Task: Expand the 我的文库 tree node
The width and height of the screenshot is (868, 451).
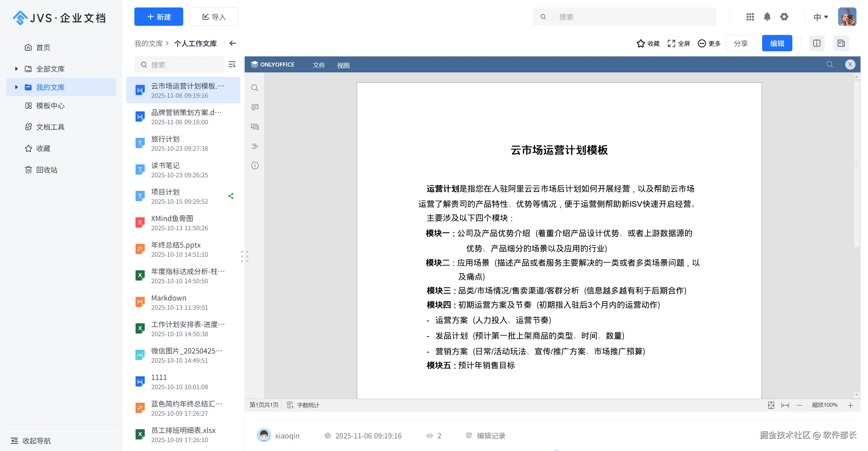Action: (x=16, y=87)
